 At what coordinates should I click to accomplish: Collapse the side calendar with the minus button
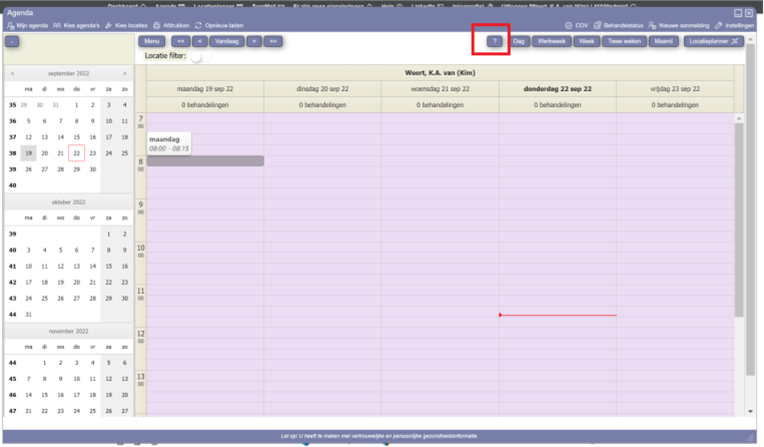[12, 41]
